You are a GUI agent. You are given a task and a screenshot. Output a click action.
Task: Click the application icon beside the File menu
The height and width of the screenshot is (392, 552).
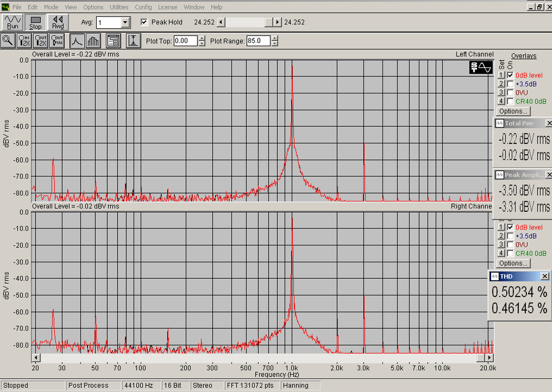pos(5,7)
